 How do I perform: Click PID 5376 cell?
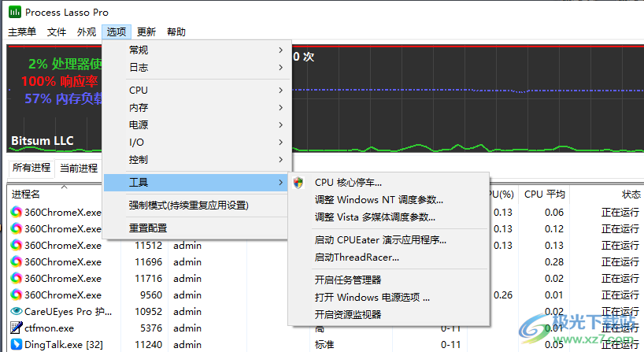[x=150, y=328]
